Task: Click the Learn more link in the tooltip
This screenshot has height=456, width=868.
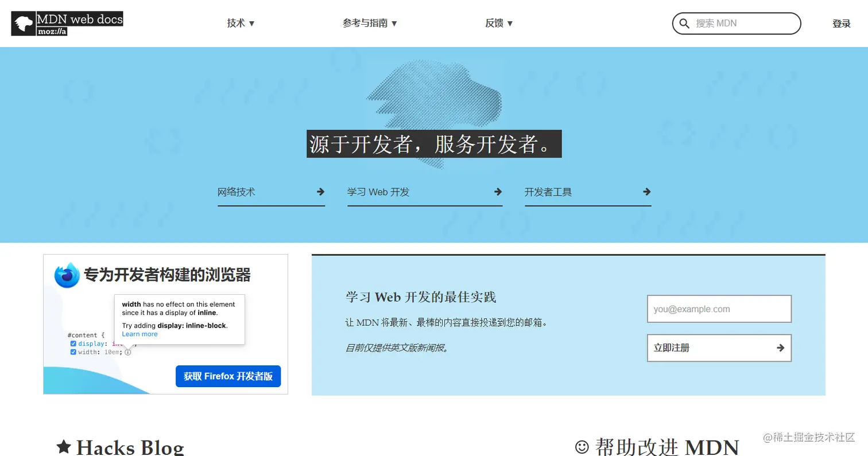Action: [139, 334]
